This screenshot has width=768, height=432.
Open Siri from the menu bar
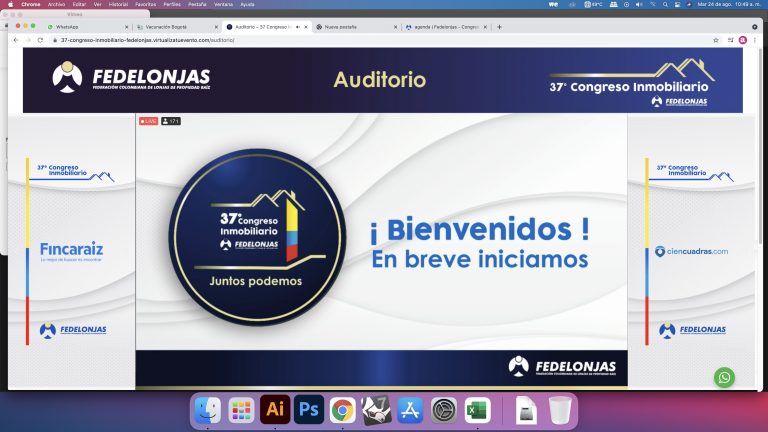tap(689, 4)
